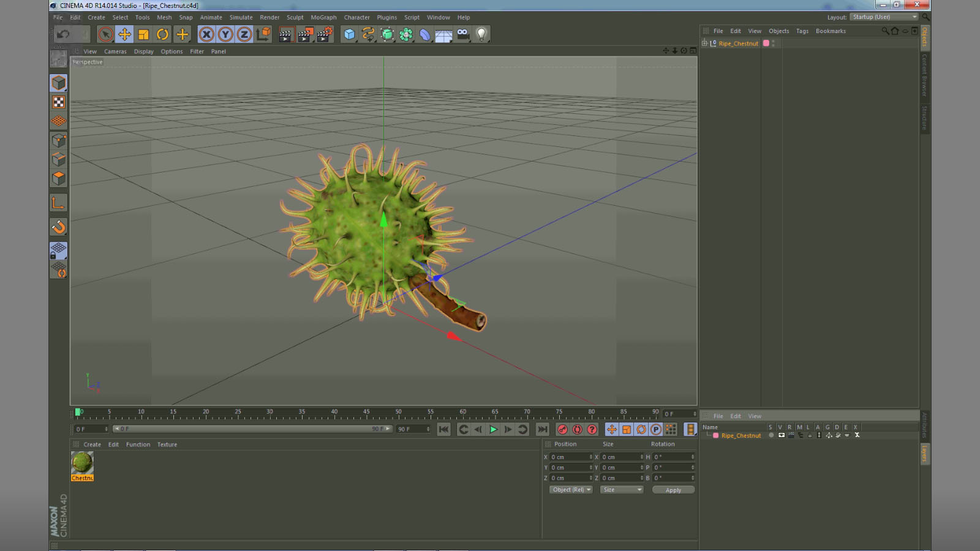Viewport: 980px width, 551px height.
Task: Open material manager Texture menu
Action: (167, 444)
